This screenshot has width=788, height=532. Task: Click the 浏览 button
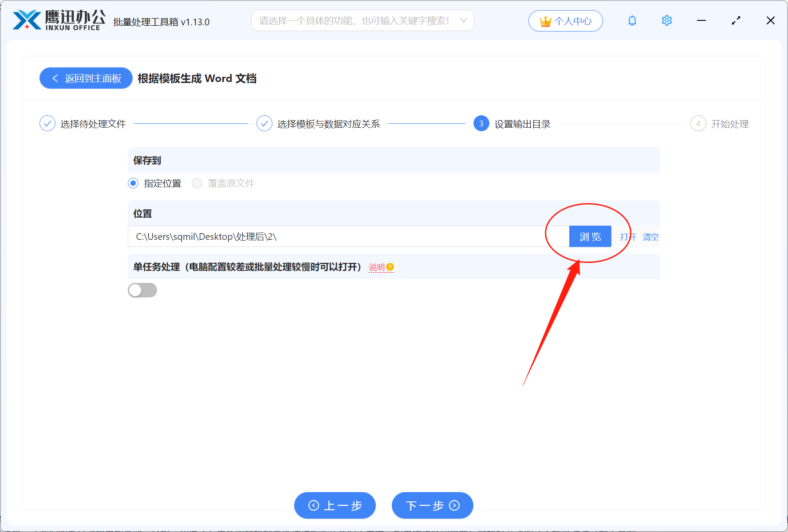(x=590, y=236)
